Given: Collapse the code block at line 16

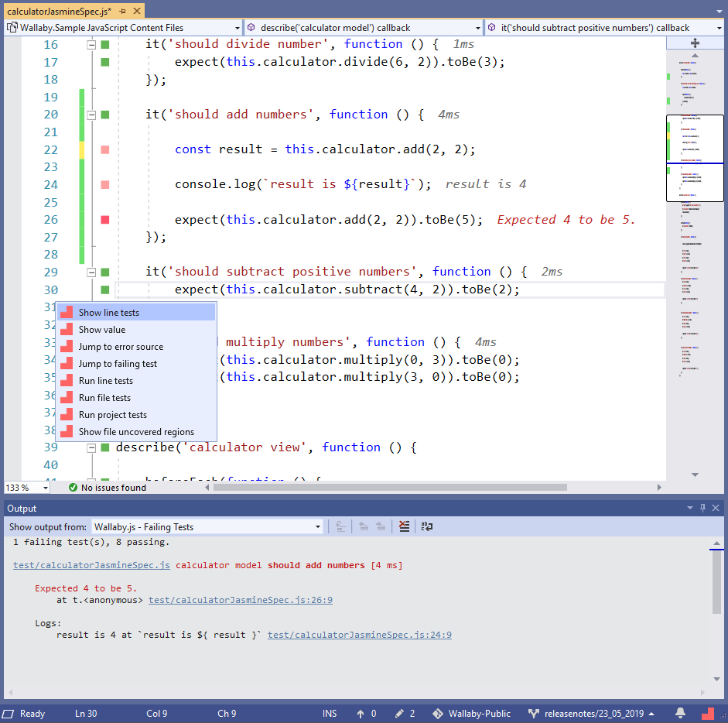Looking at the screenshot, I should [91, 45].
